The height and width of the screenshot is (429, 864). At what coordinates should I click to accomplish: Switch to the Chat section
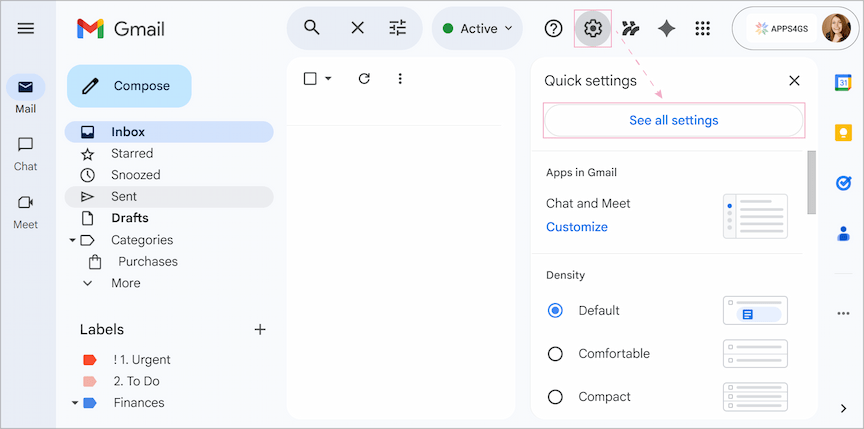26,153
